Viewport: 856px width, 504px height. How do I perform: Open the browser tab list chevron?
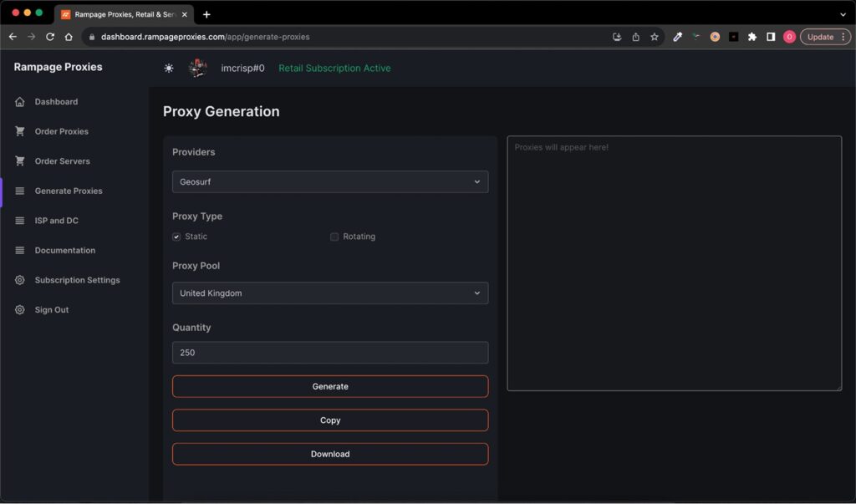click(x=843, y=14)
